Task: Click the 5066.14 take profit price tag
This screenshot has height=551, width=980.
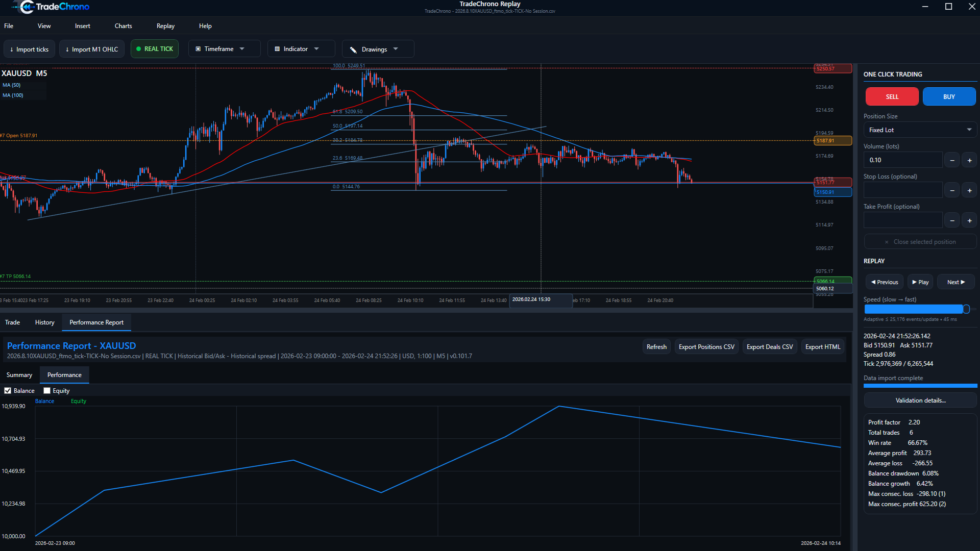Action: pyautogui.click(x=832, y=281)
